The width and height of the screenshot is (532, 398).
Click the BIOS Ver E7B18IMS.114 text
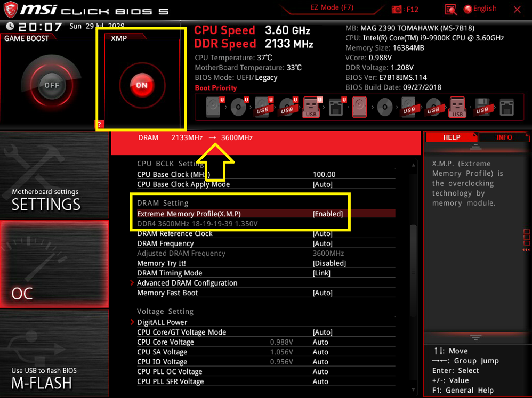coord(386,77)
